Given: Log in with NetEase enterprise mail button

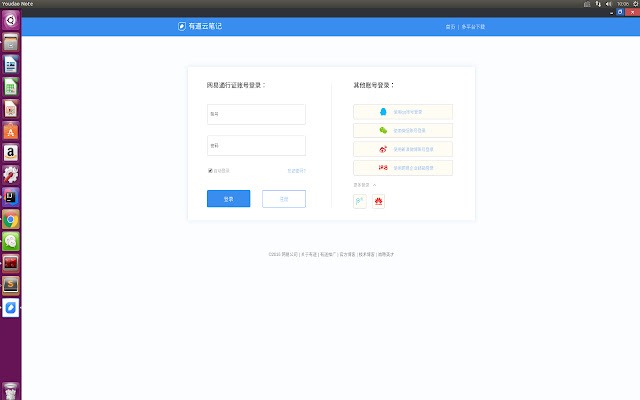Looking at the screenshot, I should (403, 168).
